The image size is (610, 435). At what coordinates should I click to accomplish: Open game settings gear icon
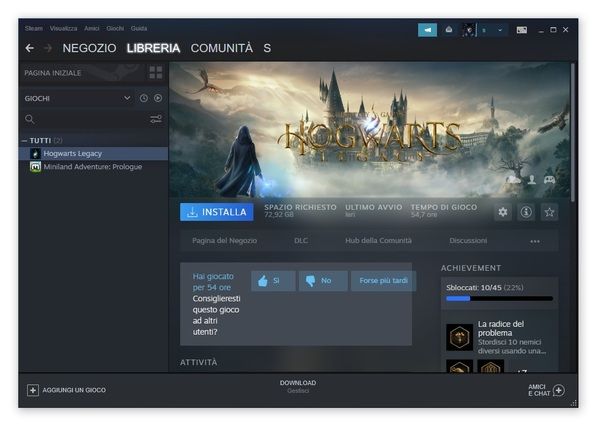click(x=503, y=212)
